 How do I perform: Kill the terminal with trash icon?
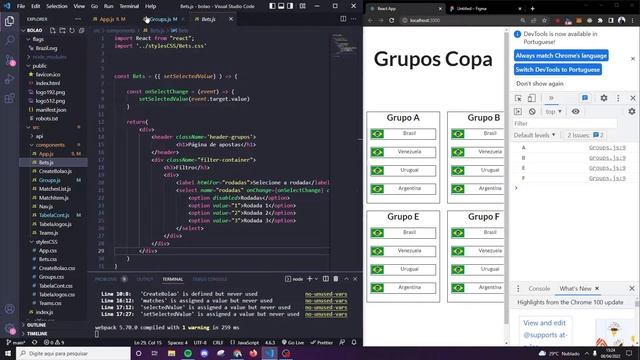tap(336, 279)
